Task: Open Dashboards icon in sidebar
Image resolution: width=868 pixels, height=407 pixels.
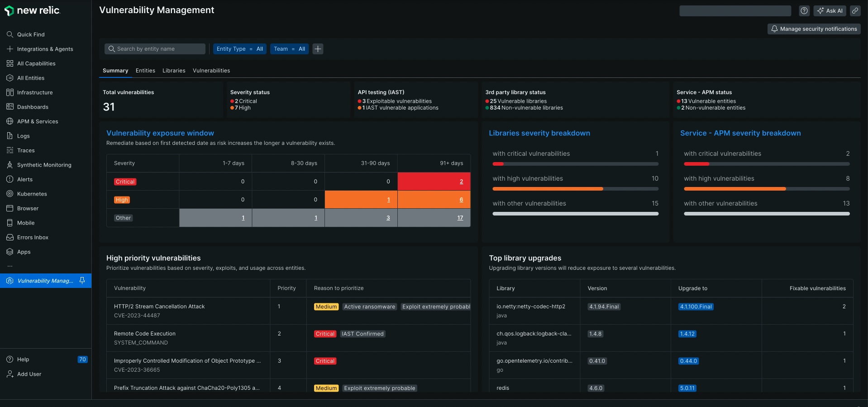Action: click(10, 107)
